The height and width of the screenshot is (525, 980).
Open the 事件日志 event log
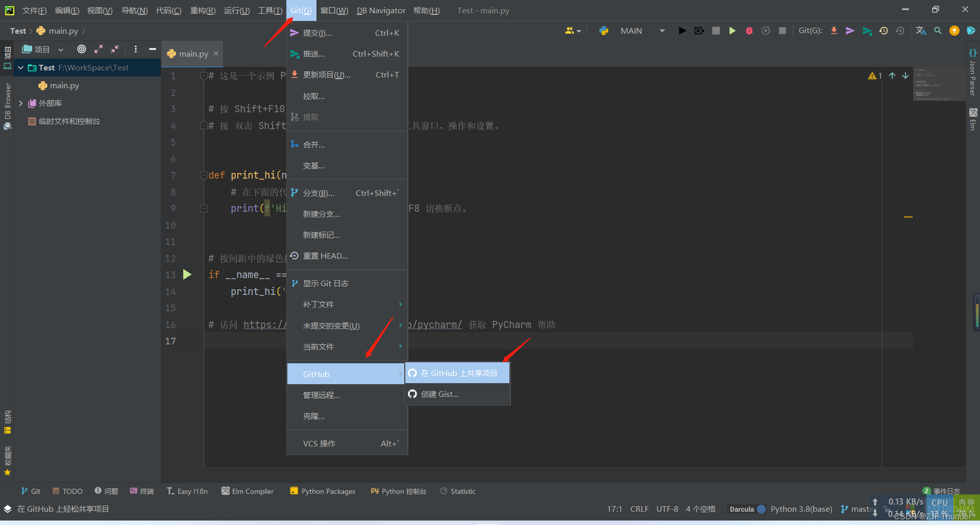942,491
